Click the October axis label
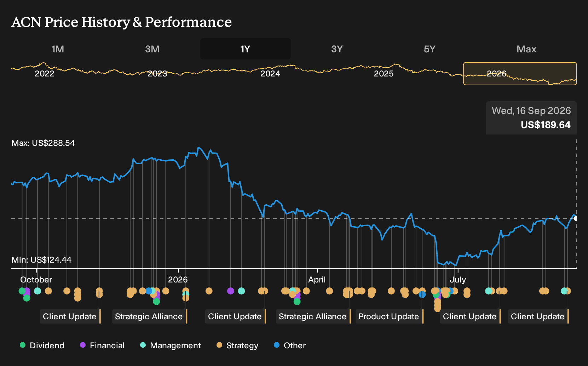This screenshot has width=588, height=366. [36, 280]
